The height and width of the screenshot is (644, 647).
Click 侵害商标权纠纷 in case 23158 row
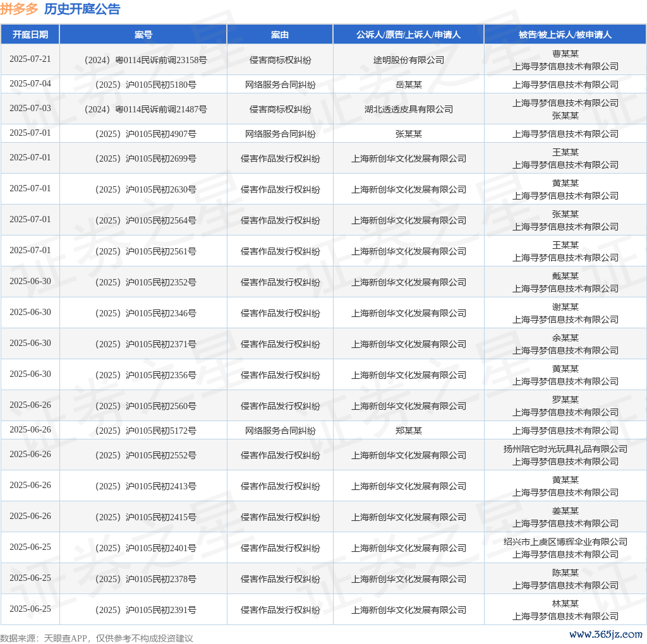pyautogui.click(x=280, y=60)
